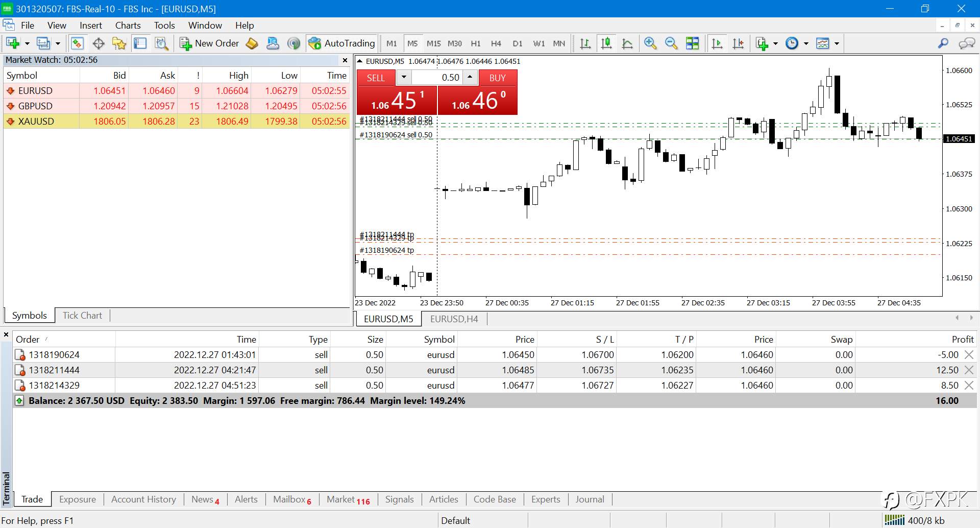Image resolution: width=980 pixels, height=528 pixels.
Task: Open the Profiles toolbar icon
Action: [43, 43]
